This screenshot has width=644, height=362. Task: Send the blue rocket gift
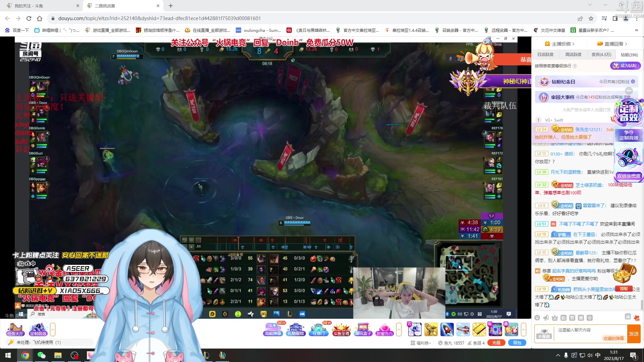tap(447, 329)
